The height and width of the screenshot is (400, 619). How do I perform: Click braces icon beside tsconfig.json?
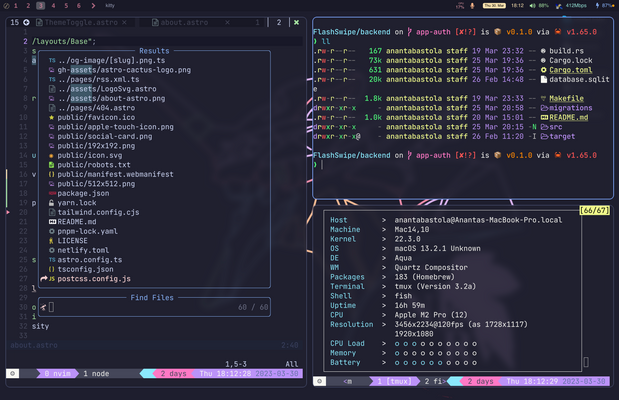52,269
